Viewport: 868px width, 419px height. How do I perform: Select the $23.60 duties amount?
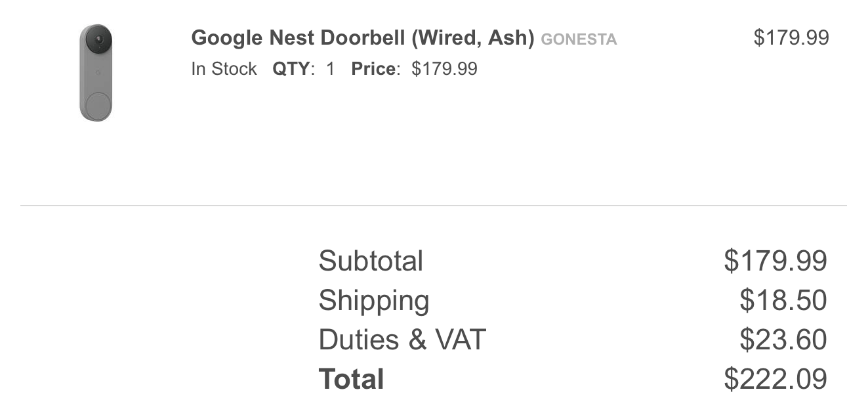[x=783, y=340]
